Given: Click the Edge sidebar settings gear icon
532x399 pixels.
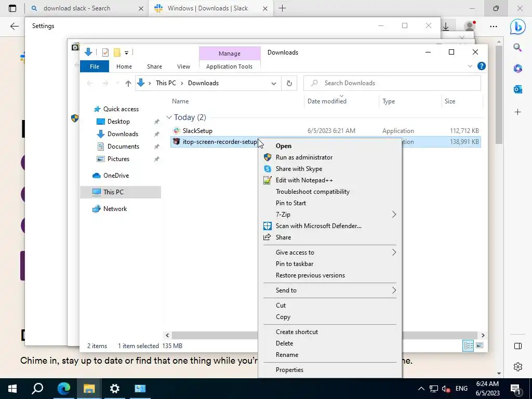Looking at the screenshot, I should click(x=518, y=367).
